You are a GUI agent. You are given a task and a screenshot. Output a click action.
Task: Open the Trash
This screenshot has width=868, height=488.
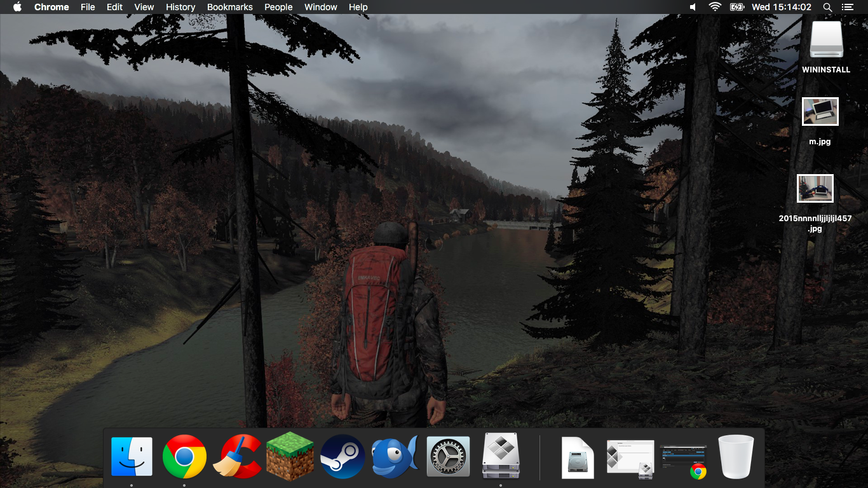(x=736, y=457)
